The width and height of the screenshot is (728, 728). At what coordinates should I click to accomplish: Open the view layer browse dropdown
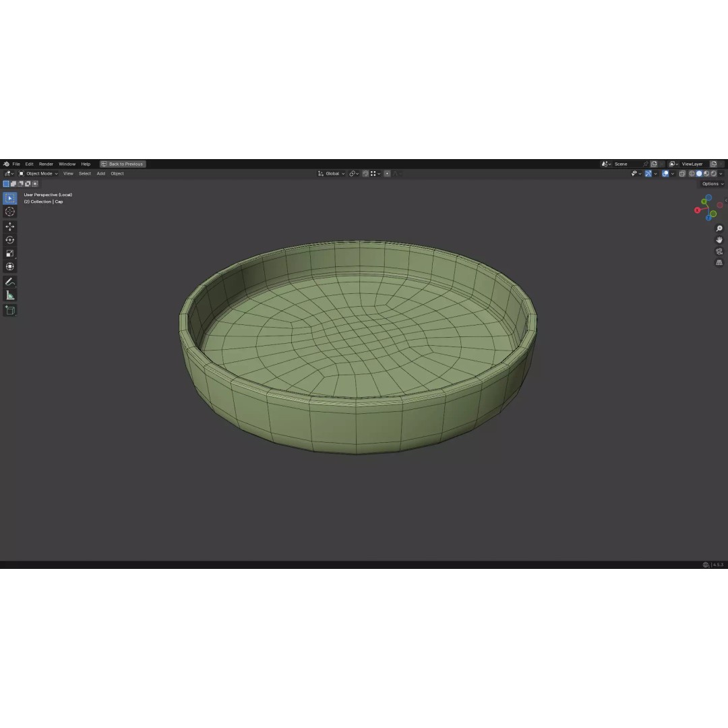pos(673,164)
